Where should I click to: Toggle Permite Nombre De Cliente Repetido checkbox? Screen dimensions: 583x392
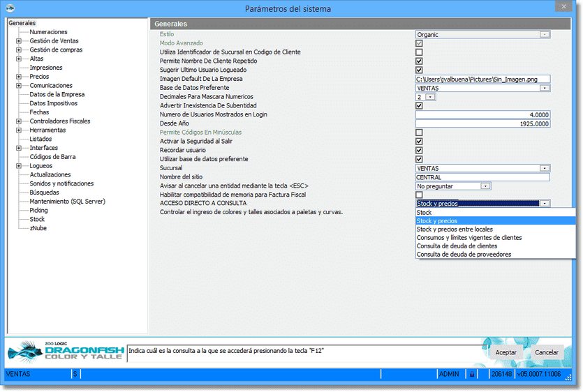(x=419, y=61)
